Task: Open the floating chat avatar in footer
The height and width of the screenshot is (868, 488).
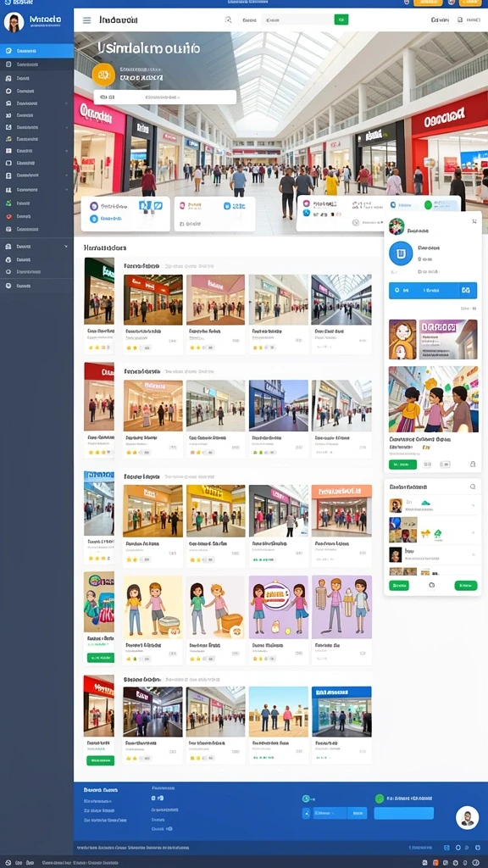Action: (x=467, y=818)
